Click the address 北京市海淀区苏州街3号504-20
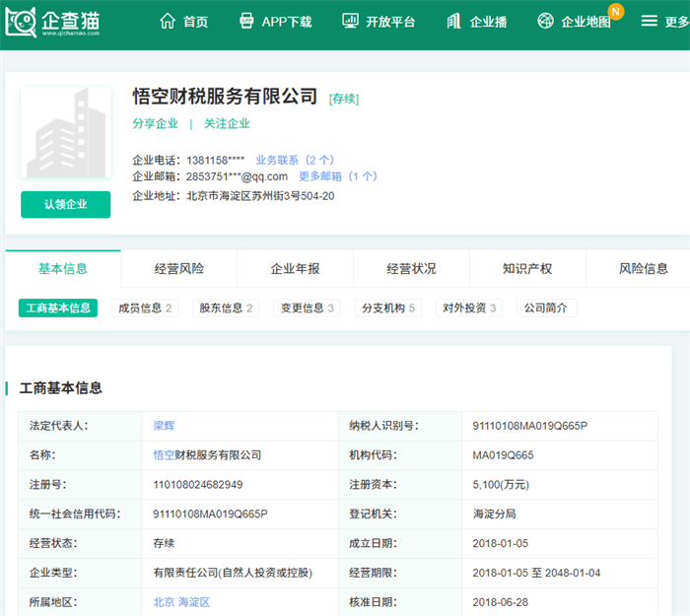Viewport: 690px width, 616px height. point(260,196)
